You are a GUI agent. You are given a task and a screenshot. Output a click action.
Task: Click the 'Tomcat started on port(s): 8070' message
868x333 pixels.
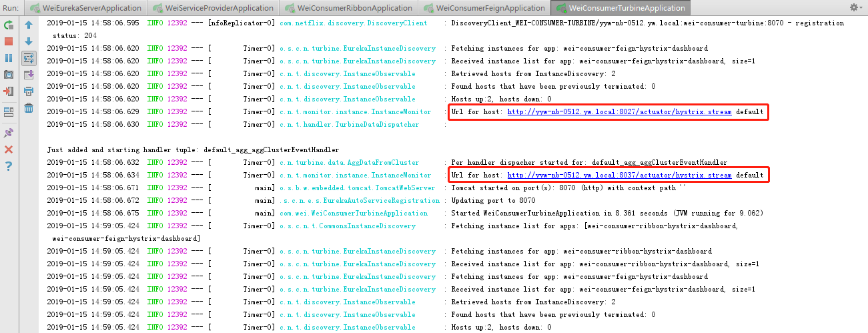pyautogui.click(x=569, y=188)
